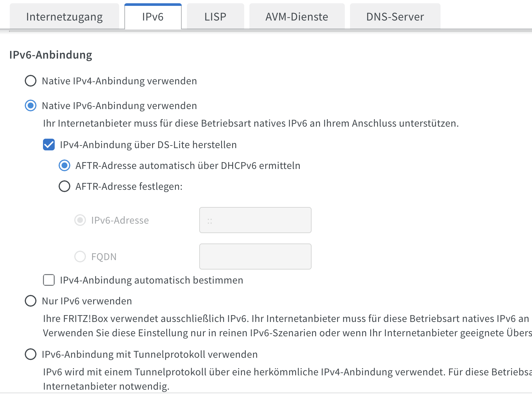Enable IPv4-Anbindung automatisch bestimmen checkbox
This screenshot has width=532, height=403.
click(x=49, y=280)
